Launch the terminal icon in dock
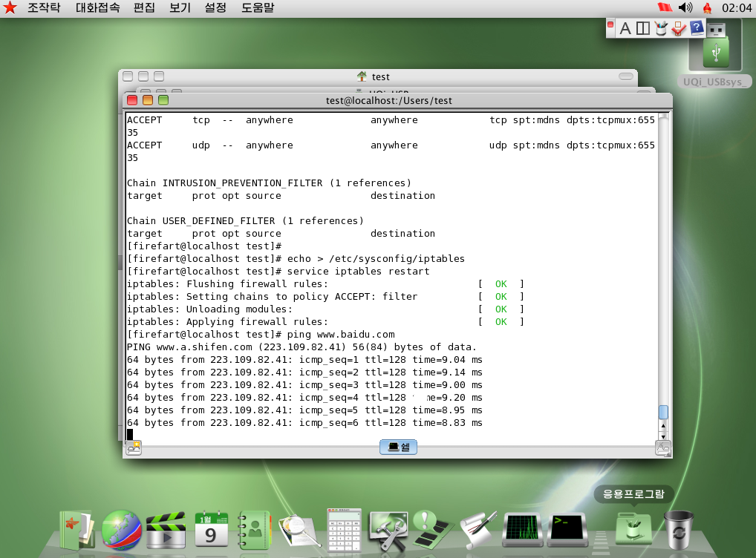Image resolution: width=756 pixels, height=558 pixels. tap(567, 529)
